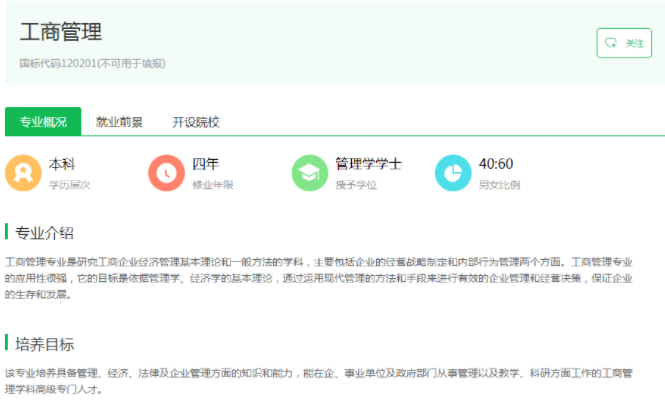Click the 修业年限 label
This screenshot has width=665, height=416.
[x=212, y=185]
